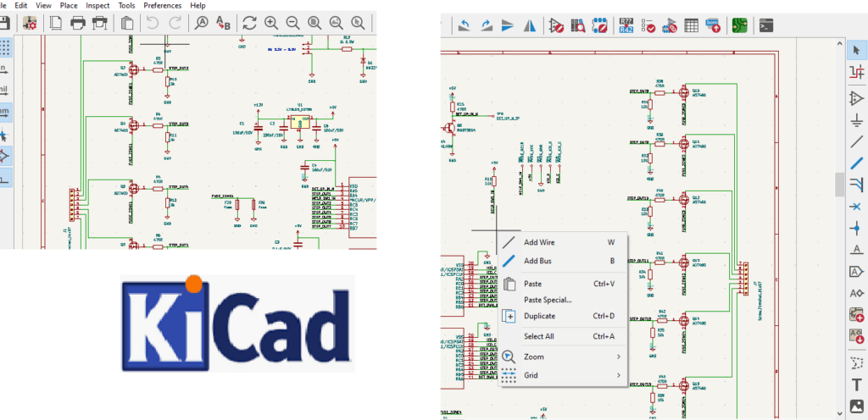This screenshot has width=868, height=420.
Task: Select the Global Label tool
Action: [x=857, y=271]
